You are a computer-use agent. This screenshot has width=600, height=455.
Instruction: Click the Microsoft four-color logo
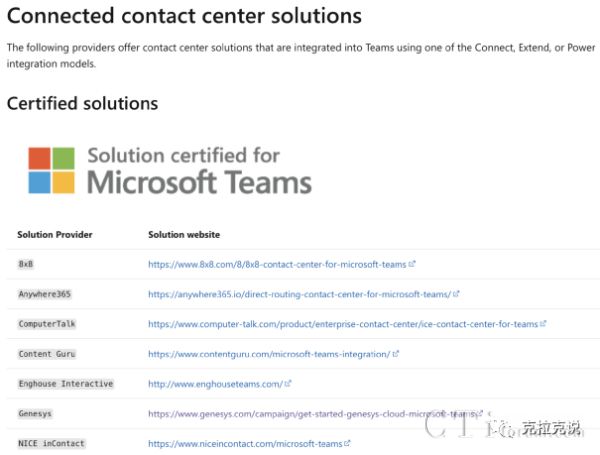pos(51,170)
